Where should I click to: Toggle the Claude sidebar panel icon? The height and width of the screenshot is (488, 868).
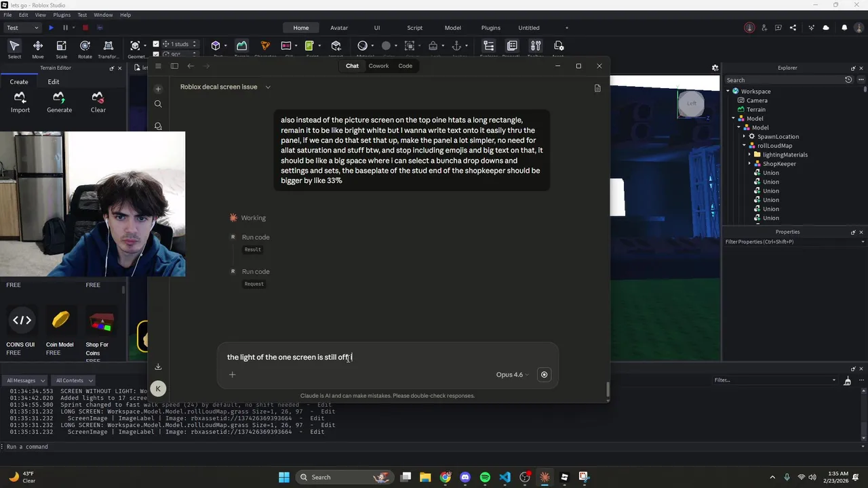pyautogui.click(x=174, y=66)
